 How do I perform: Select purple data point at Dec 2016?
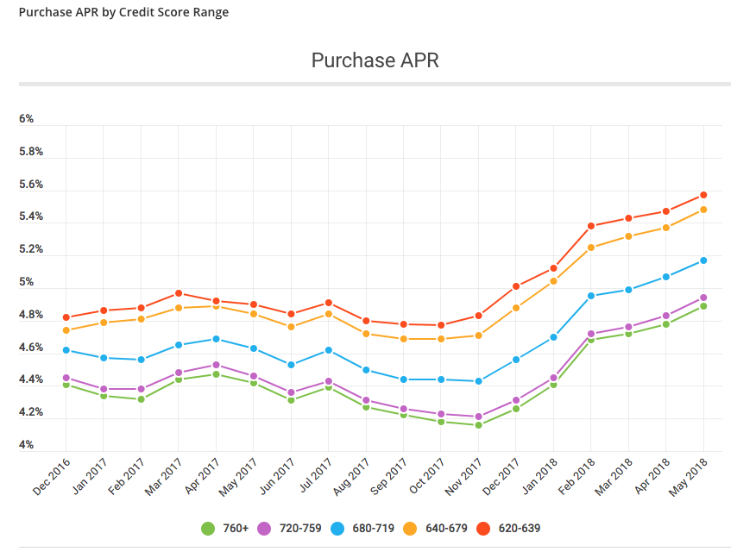coord(66,378)
